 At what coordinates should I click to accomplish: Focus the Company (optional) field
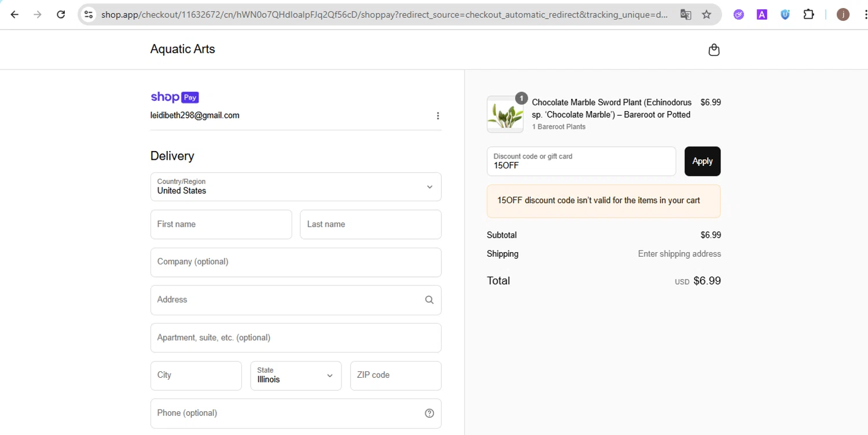point(296,262)
